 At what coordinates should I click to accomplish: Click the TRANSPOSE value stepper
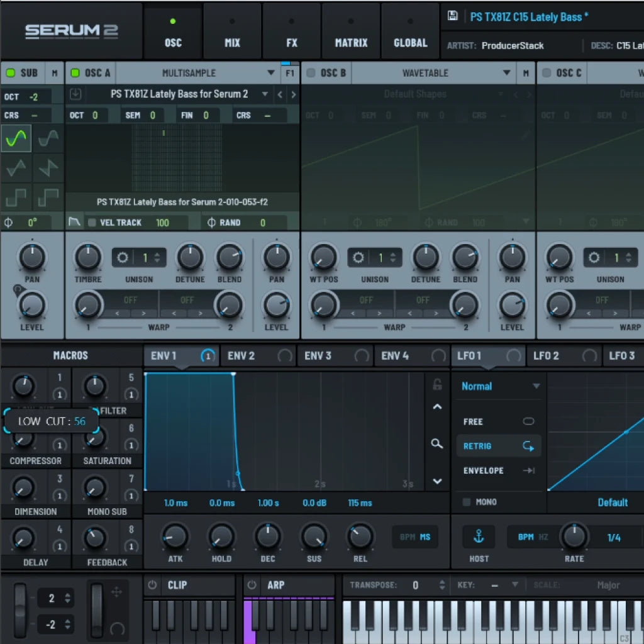[x=441, y=585]
